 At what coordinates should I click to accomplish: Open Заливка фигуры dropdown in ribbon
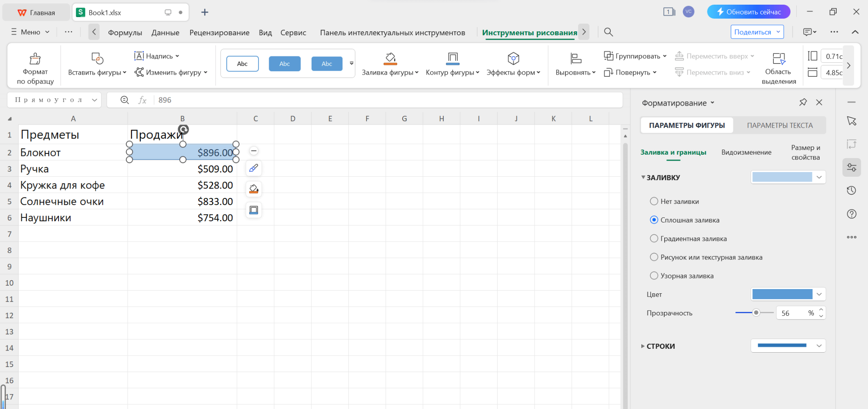click(390, 72)
